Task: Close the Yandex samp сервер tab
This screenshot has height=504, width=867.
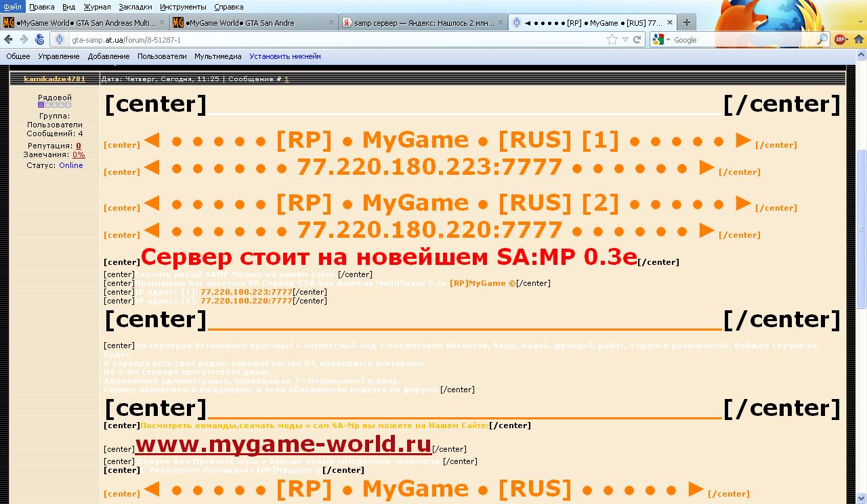Action: point(501,22)
